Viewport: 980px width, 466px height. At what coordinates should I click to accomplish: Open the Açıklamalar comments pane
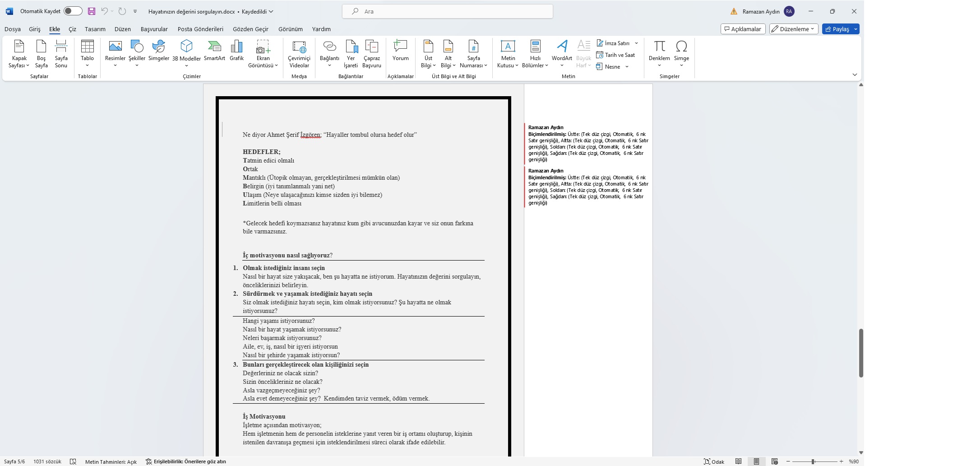743,29
